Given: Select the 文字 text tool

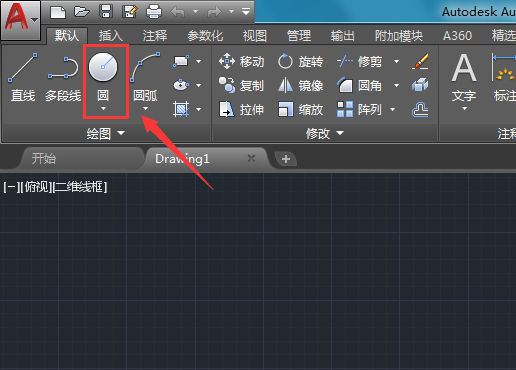Looking at the screenshot, I should (464, 77).
